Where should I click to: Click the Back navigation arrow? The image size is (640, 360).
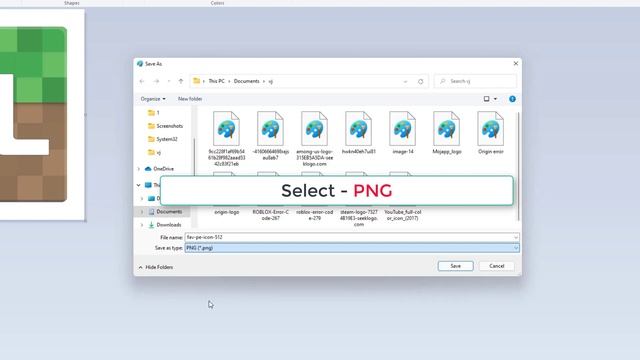point(142,81)
